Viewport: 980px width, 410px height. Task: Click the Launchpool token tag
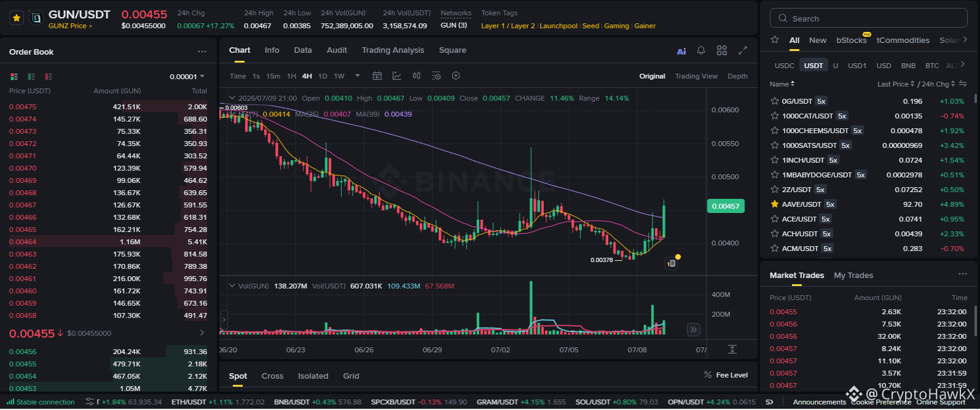[559, 26]
